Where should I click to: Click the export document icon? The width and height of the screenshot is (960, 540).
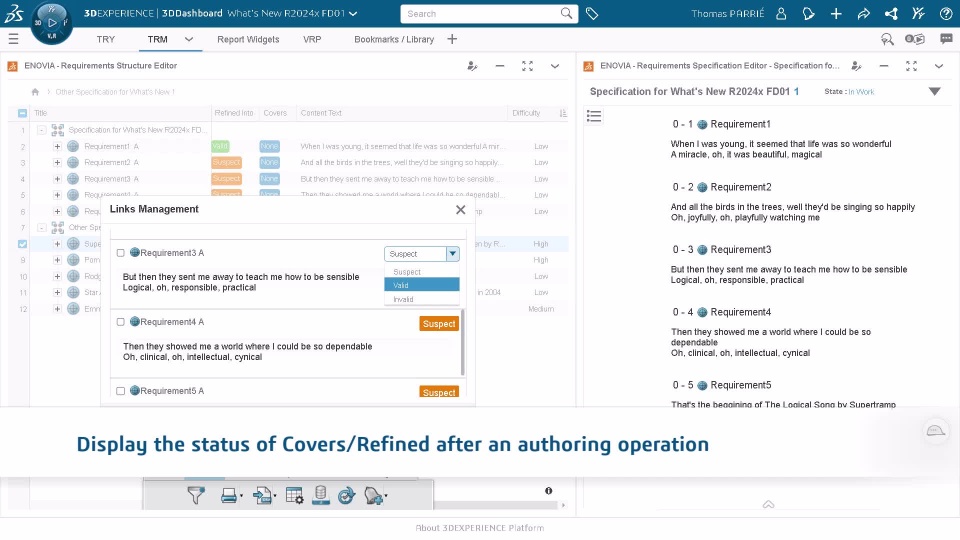[264, 495]
